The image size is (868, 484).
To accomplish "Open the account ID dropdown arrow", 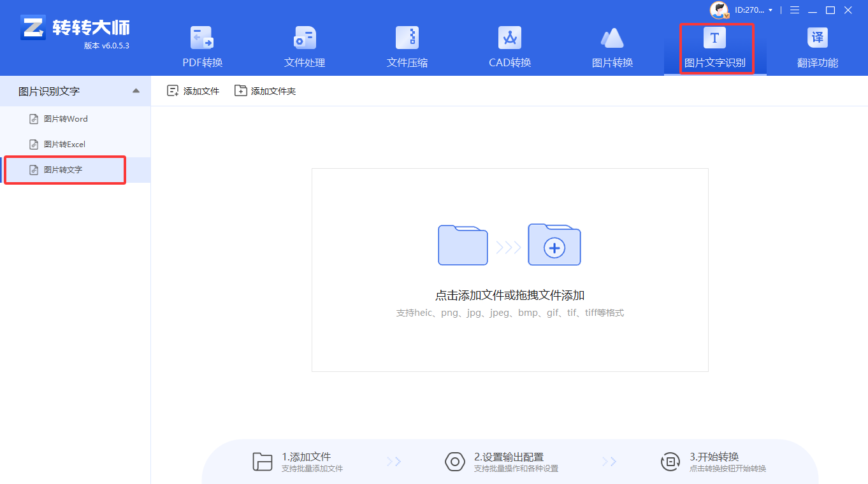I will coord(770,10).
